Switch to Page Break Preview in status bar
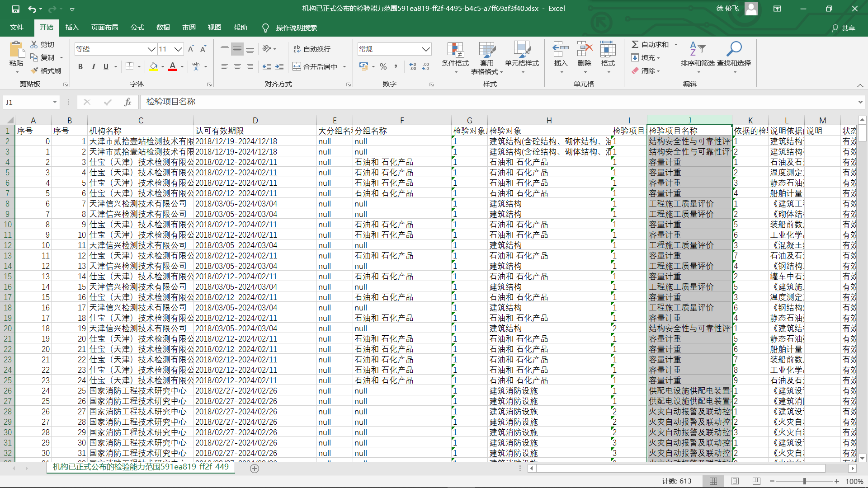The image size is (868, 488). click(756, 481)
